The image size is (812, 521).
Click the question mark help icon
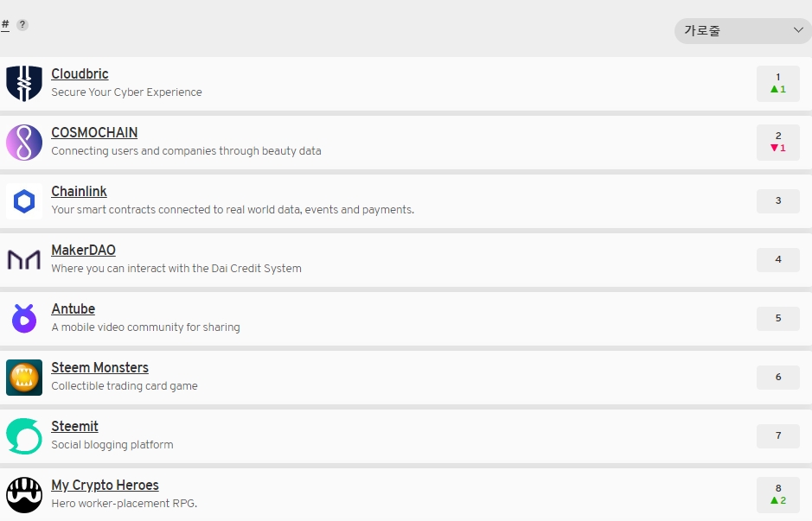pyautogui.click(x=22, y=24)
